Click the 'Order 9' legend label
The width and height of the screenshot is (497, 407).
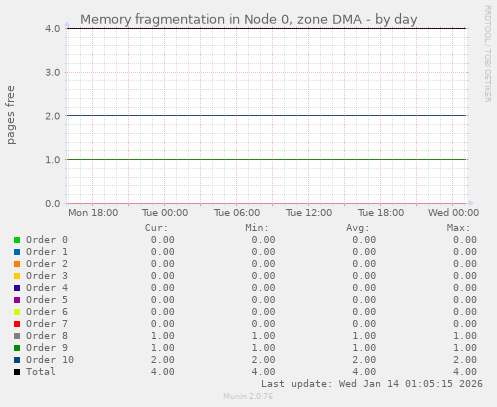point(47,348)
